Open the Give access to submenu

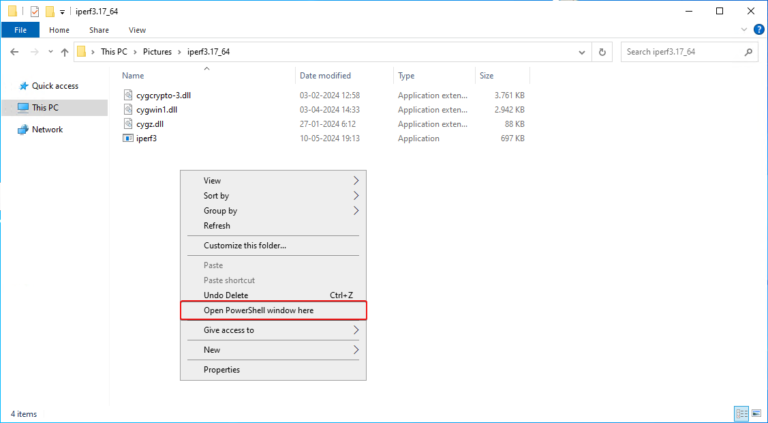tap(273, 330)
